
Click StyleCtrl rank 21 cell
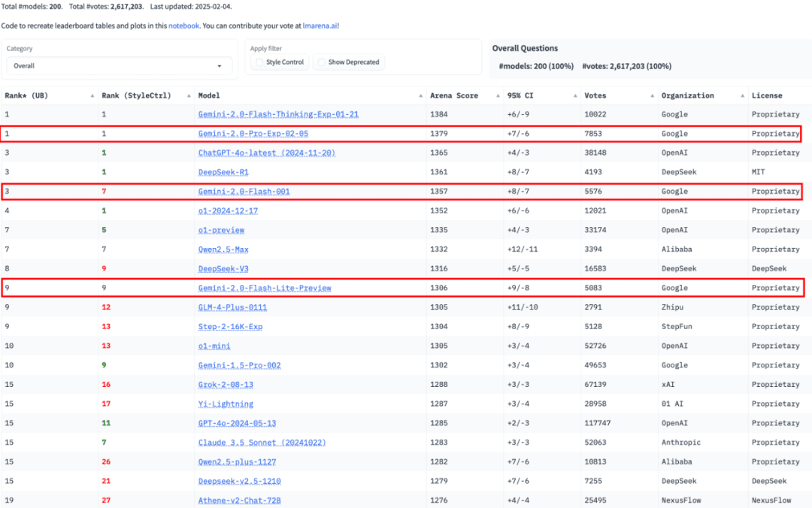[x=106, y=481]
